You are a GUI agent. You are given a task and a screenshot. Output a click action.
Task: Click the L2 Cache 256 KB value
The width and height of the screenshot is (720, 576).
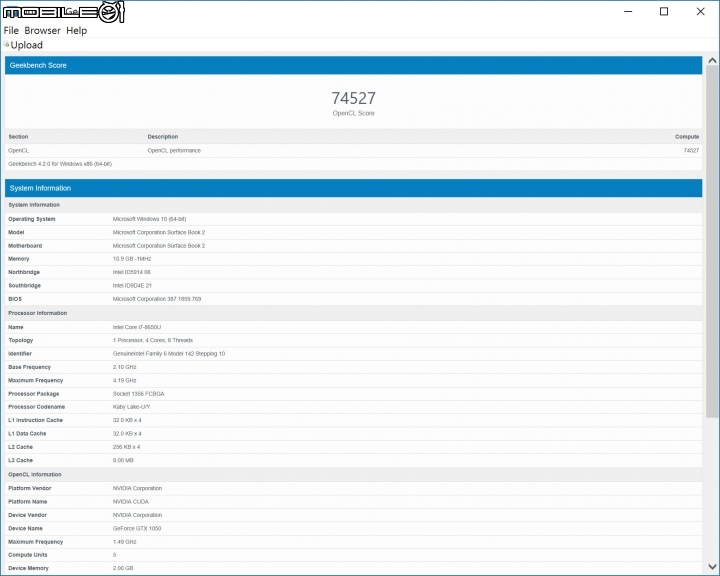click(126, 447)
